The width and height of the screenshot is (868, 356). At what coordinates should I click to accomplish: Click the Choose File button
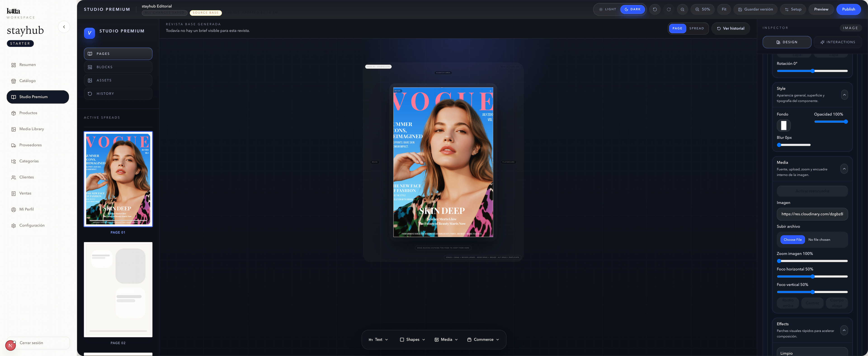(792, 239)
